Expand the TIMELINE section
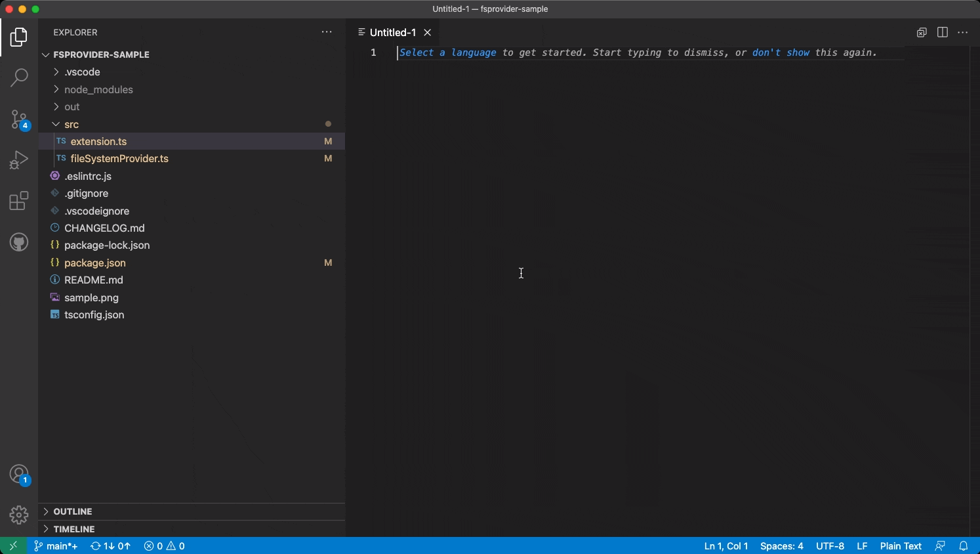 click(73, 529)
